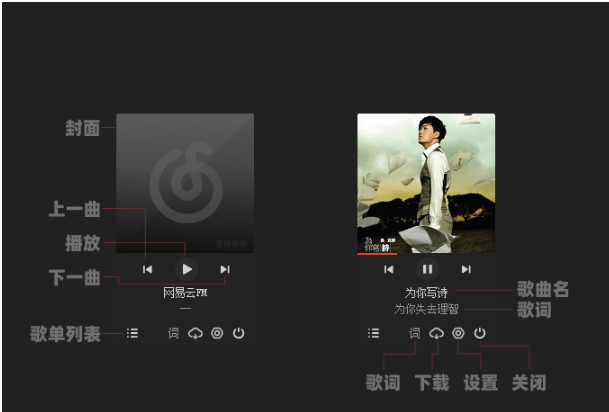Click the 为你写诗 album cover image
The height and width of the screenshot is (412, 609).
[426, 183]
